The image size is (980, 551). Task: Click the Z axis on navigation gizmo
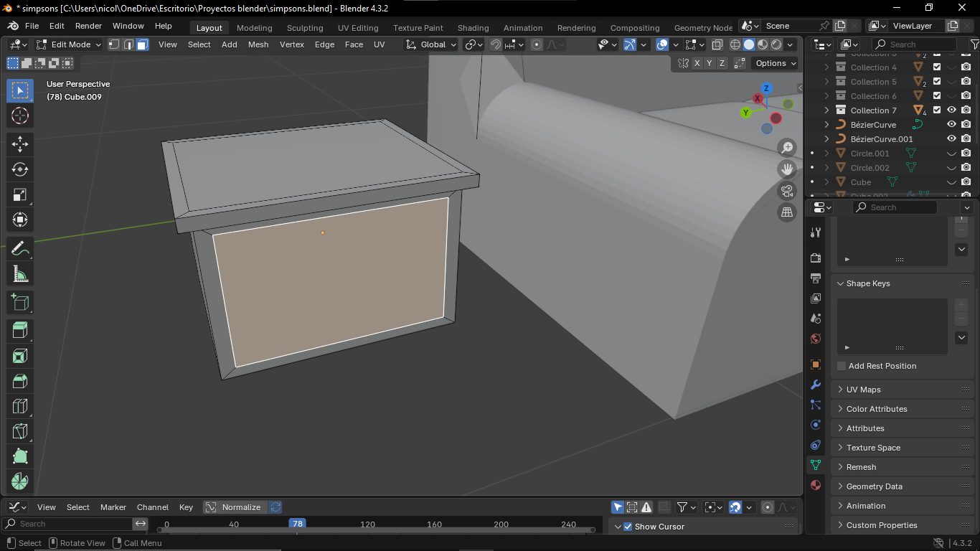[x=766, y=88]
